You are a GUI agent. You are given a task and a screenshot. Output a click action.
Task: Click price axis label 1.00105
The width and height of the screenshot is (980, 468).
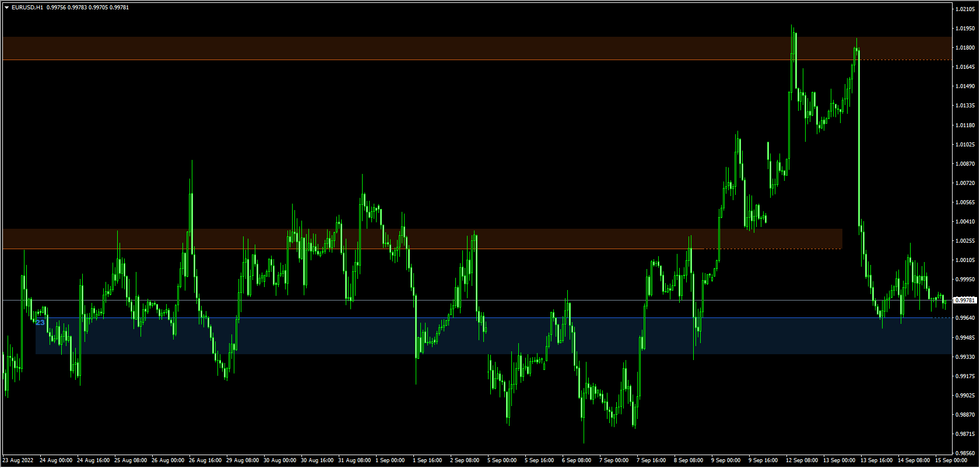click(965, 260)
